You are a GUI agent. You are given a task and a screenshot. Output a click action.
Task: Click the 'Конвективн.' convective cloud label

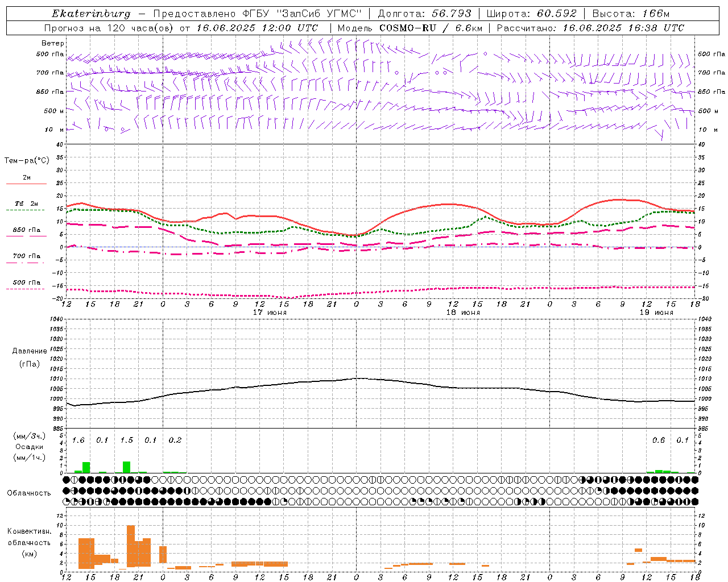click(29, 531)
